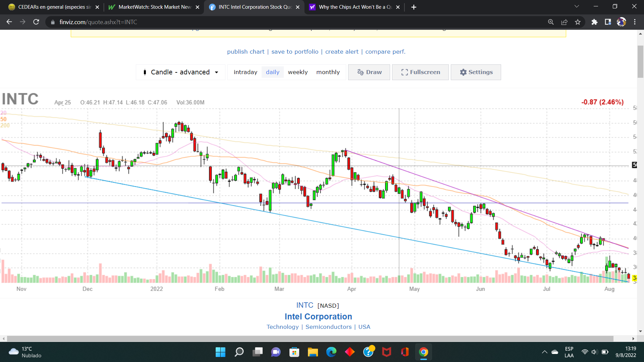Open a new browser tab
Viewport: 644px width, 362px height.
click(x=414, y=7)
